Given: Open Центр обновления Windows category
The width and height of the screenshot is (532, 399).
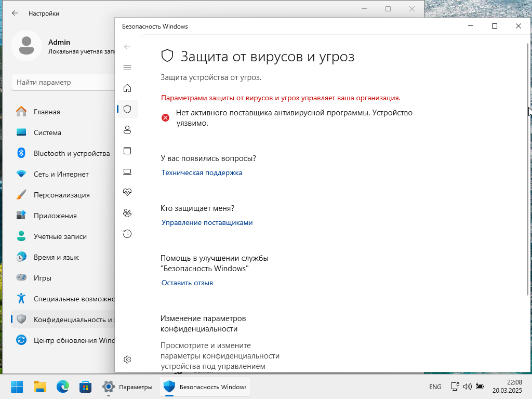Looking at the screenshot, I should [63, 340].
